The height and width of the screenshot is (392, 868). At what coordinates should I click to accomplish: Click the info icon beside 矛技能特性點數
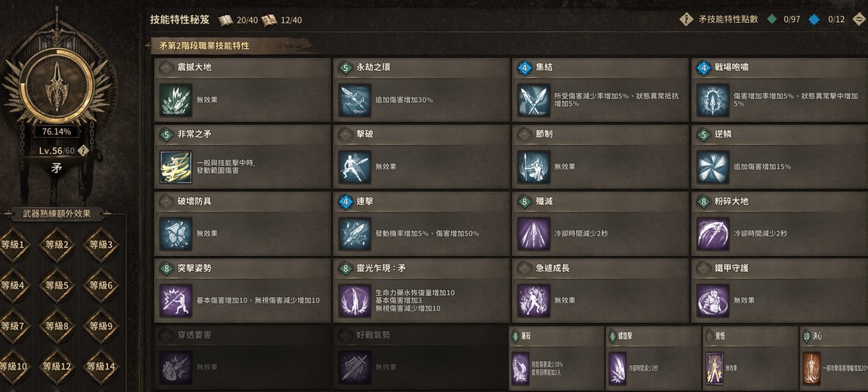(686, 20)
